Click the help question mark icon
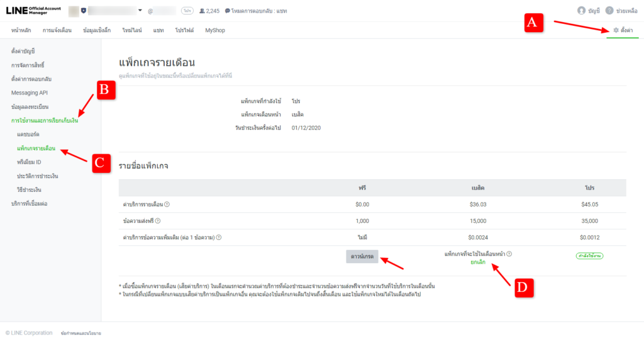The image size is (644, 343). click(609, 11)
